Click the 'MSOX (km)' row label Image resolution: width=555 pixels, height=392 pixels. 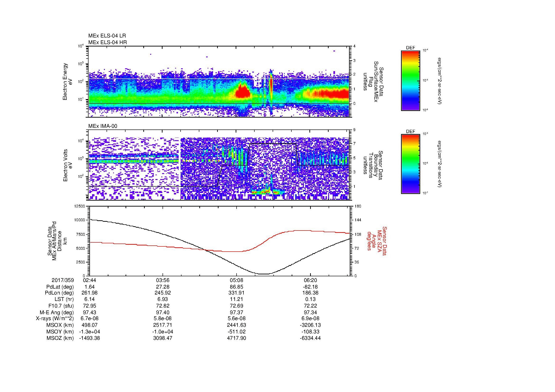click(x=60, y=325)
